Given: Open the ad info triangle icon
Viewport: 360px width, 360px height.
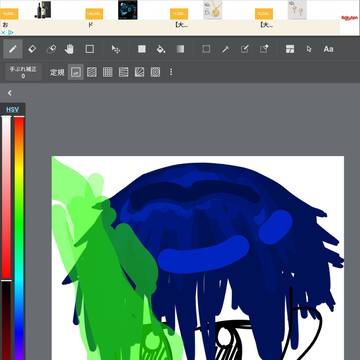Looking at the screenshot, I should click(x=11, y=32).
